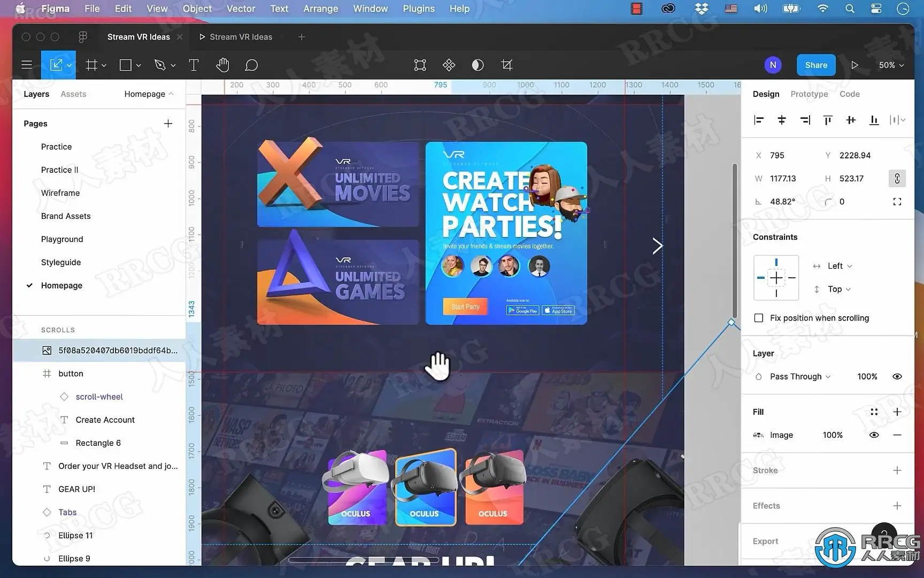Open the user avatar N
924x578 pixels.
[x=773, y=65]
